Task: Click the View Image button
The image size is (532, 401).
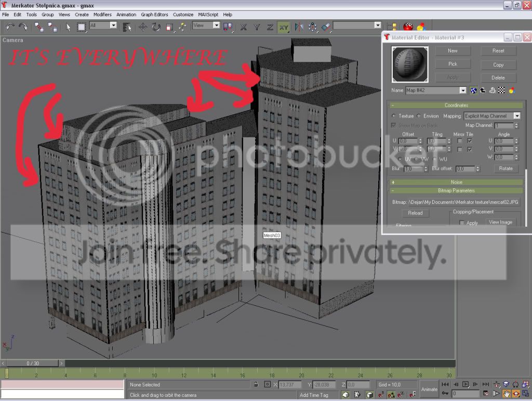Action: click(500, 222)
